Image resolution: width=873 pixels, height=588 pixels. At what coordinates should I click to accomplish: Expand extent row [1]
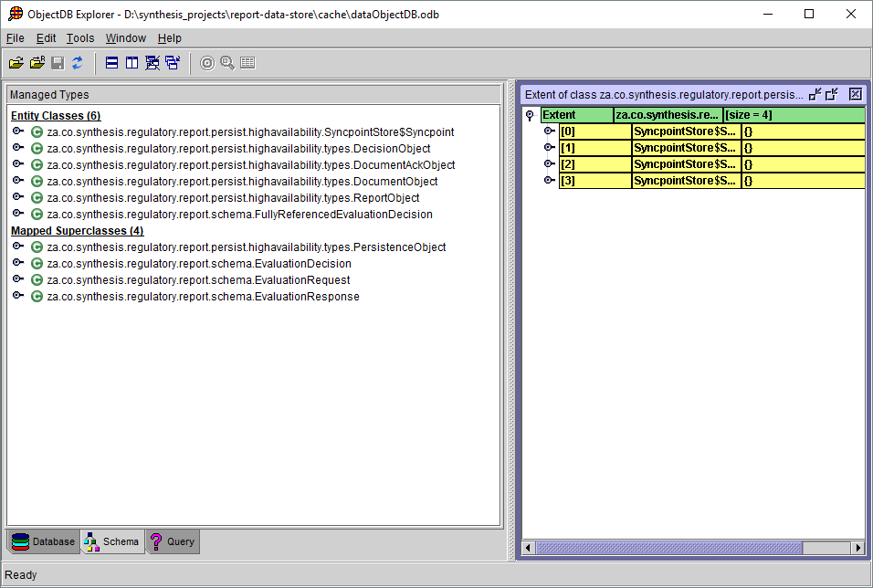point(550,148)
